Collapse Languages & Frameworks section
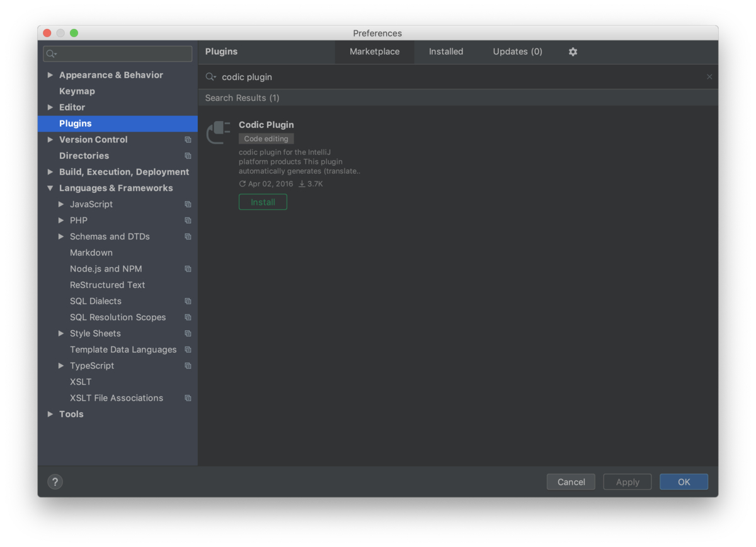The image size is (756, 547). click(x=50, y=188)
